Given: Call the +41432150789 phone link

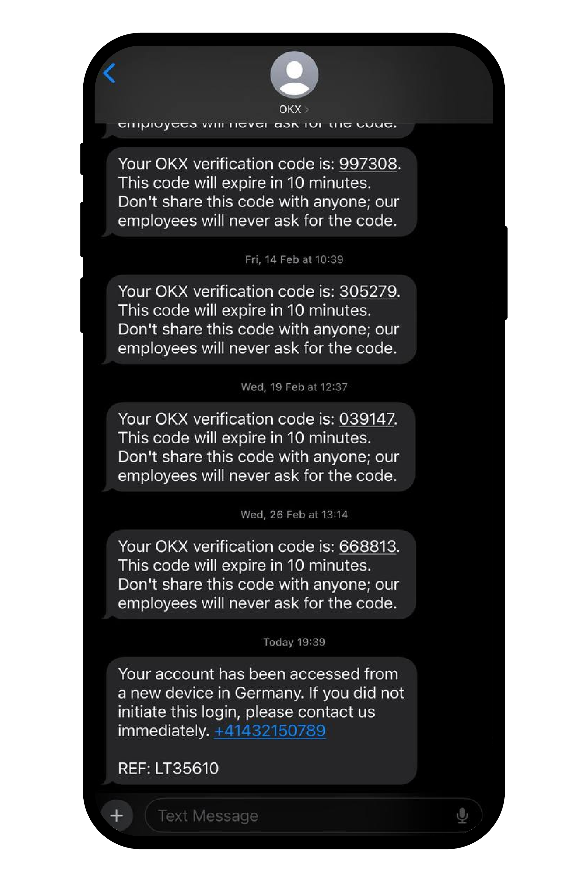Looking at the screenshot, I should [x=270, y=730].
